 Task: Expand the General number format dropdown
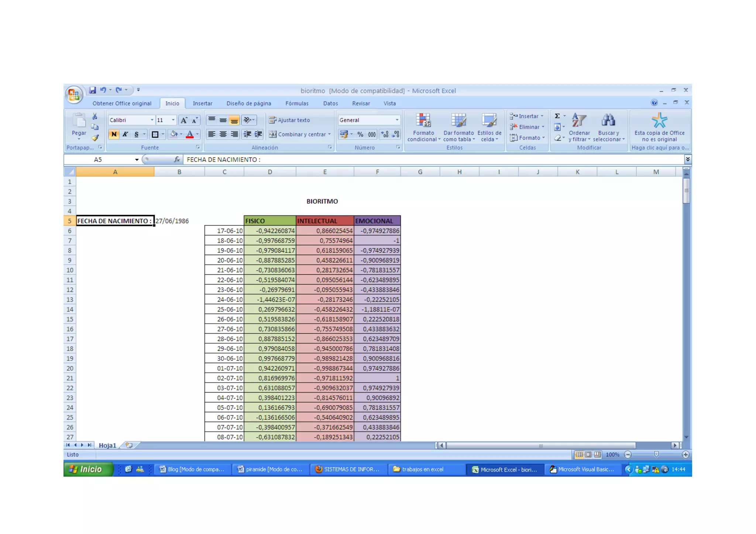[x=397, y=120]
